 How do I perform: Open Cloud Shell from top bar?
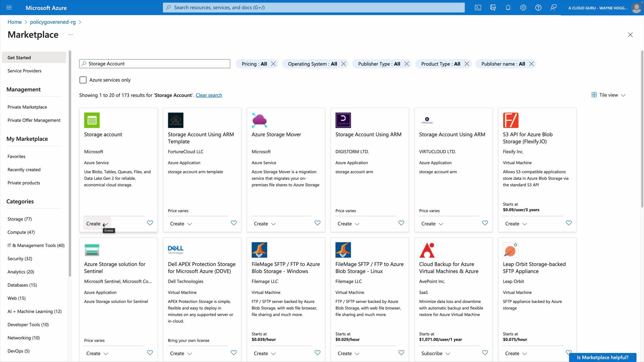click(478, 8)
